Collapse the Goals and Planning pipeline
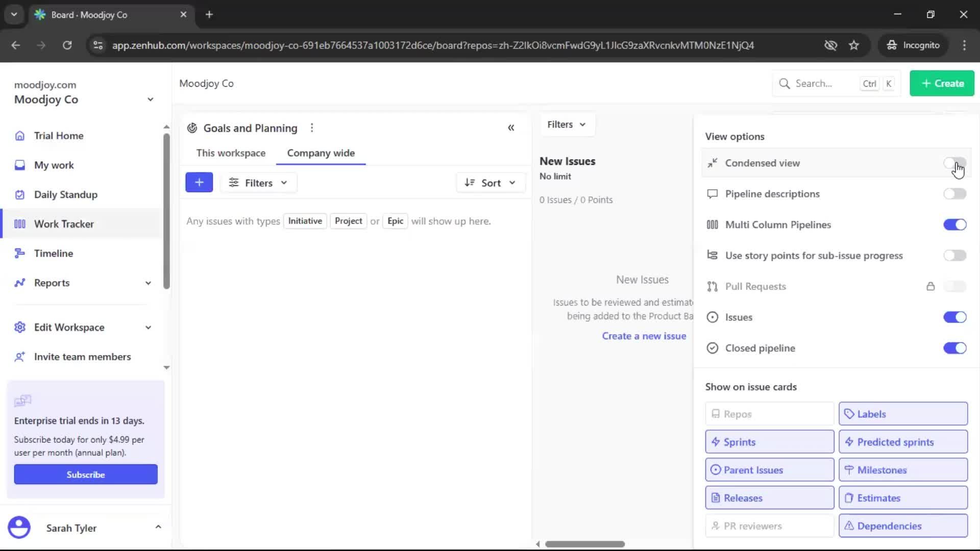This screenshot has height=551, width=980. pos(511,128)
